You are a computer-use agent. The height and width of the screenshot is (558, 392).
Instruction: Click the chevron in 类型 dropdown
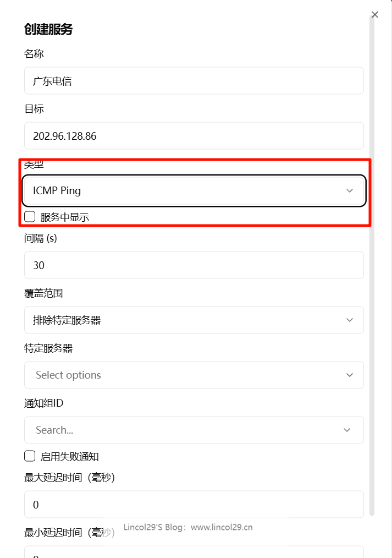350,191
